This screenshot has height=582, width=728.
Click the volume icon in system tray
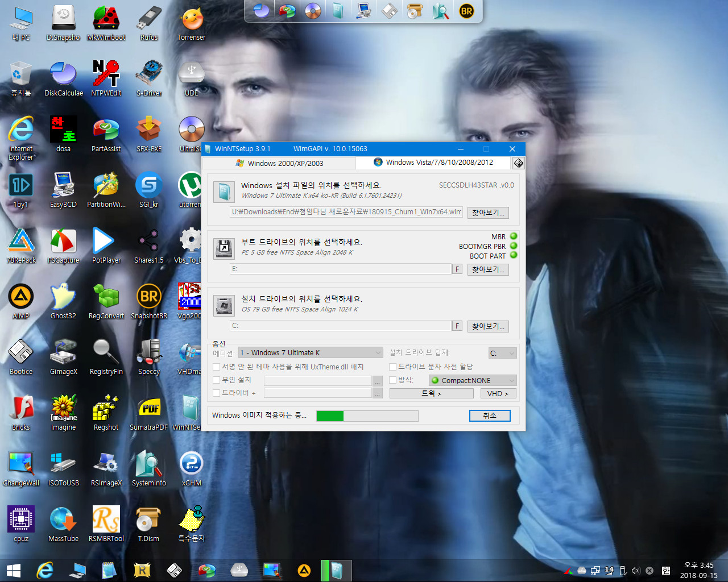coord(636,570)
